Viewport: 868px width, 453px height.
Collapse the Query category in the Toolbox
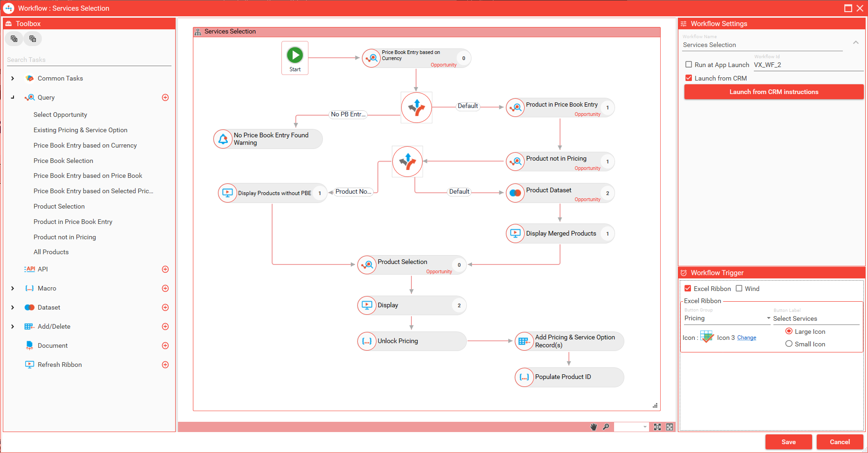point(13,97)
